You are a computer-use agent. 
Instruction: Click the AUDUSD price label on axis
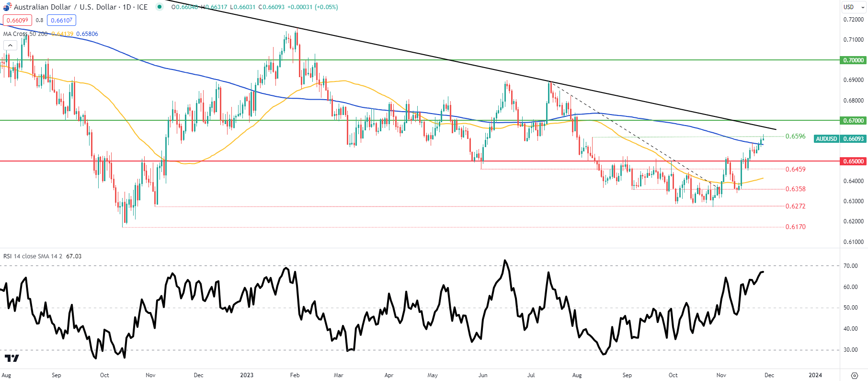(826, 139)
